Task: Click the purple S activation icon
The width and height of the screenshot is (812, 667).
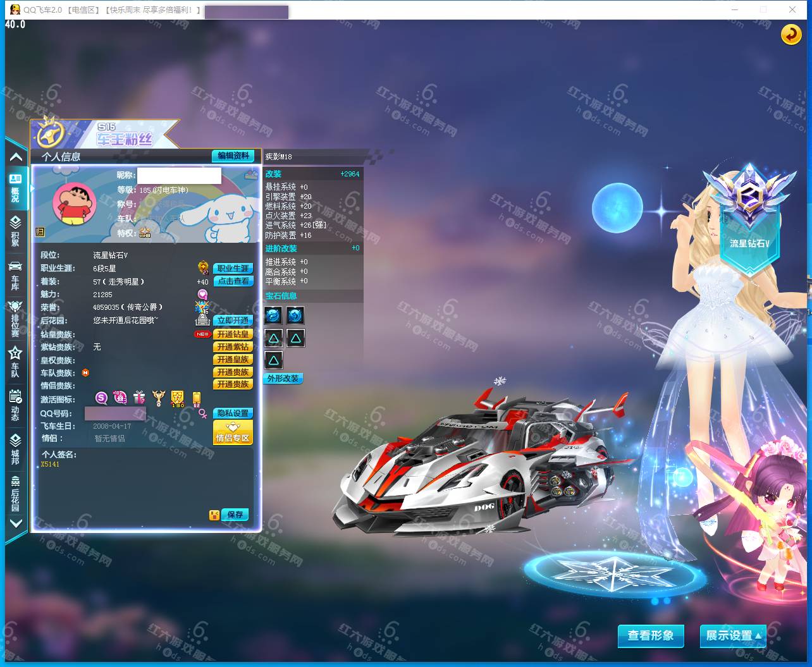Action: 101,398
